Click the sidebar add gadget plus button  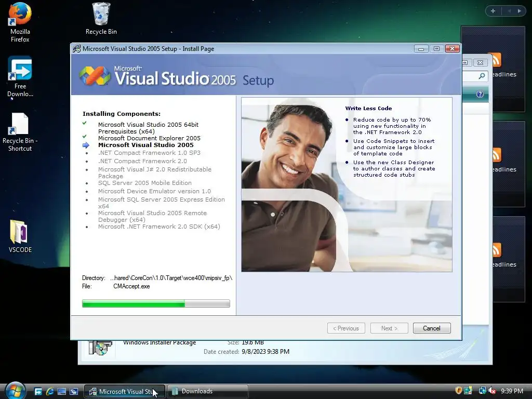point(493,11)
